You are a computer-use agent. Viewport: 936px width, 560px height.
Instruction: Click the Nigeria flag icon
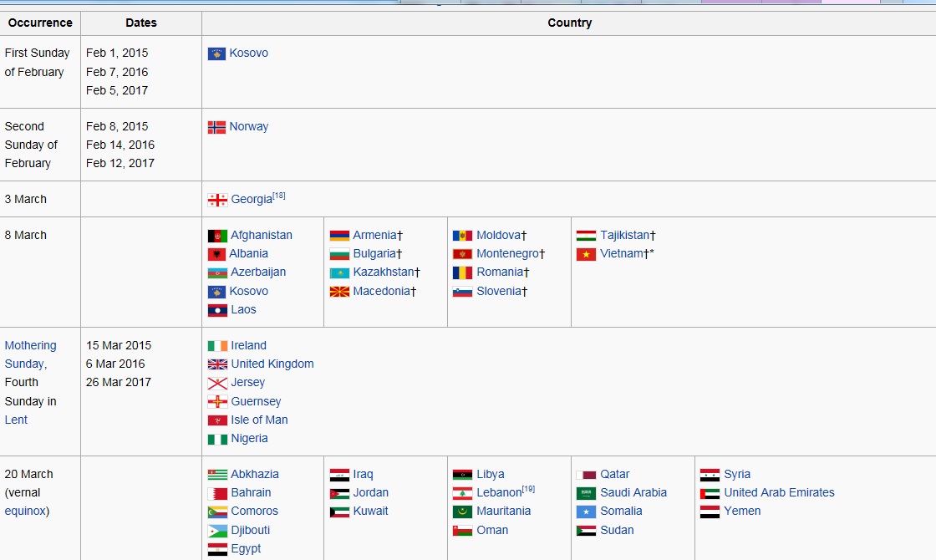pyautogui.click(x=217, y=439)
